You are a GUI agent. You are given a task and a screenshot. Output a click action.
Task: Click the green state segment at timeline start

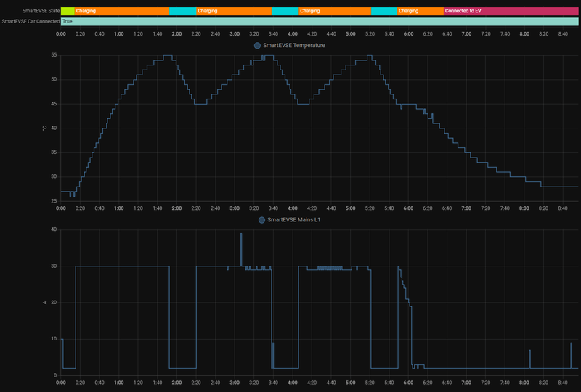point(68,11)
